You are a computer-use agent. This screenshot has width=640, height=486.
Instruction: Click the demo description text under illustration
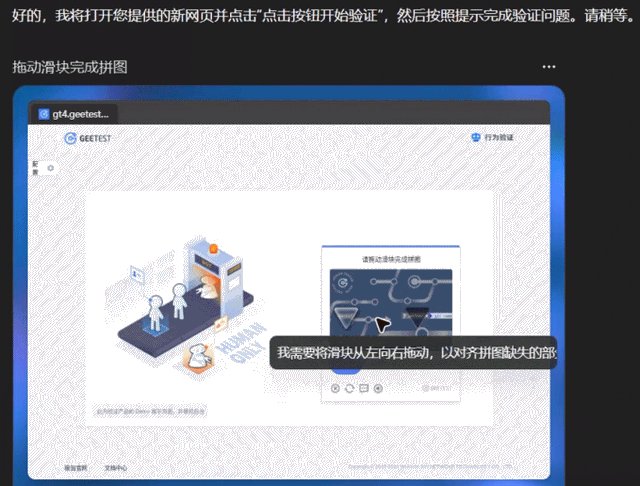pyautogui.click(x=151, y=411)
